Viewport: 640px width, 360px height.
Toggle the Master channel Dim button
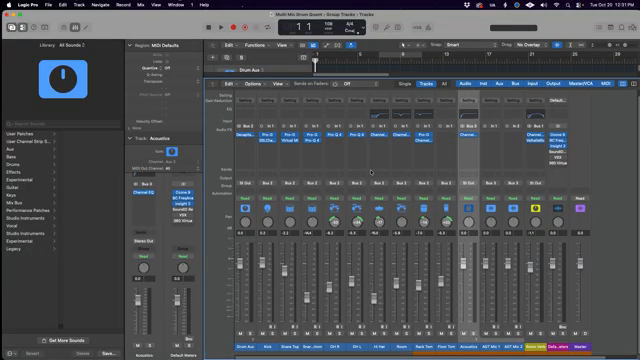(x=585, y=333)
